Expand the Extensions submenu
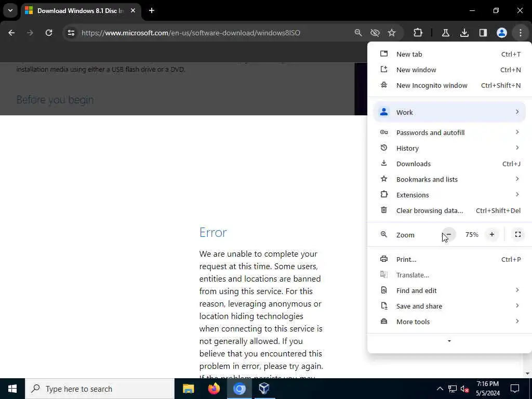 449,195
